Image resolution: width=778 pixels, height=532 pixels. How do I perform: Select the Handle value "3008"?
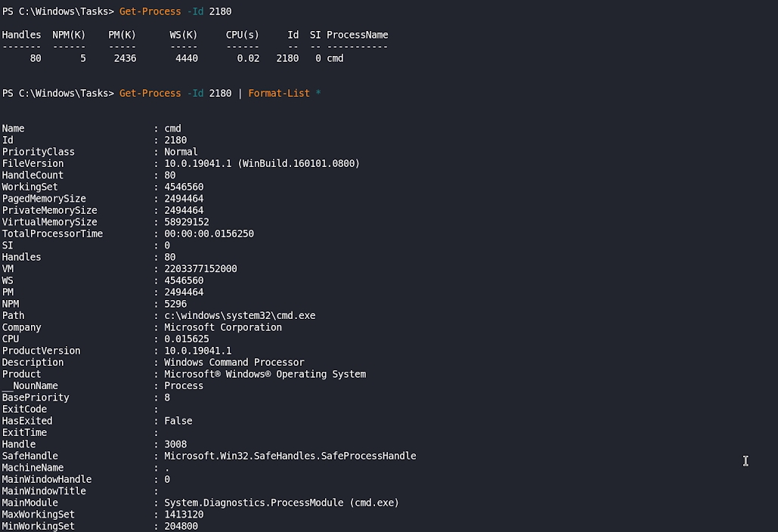tap(175, 444)
